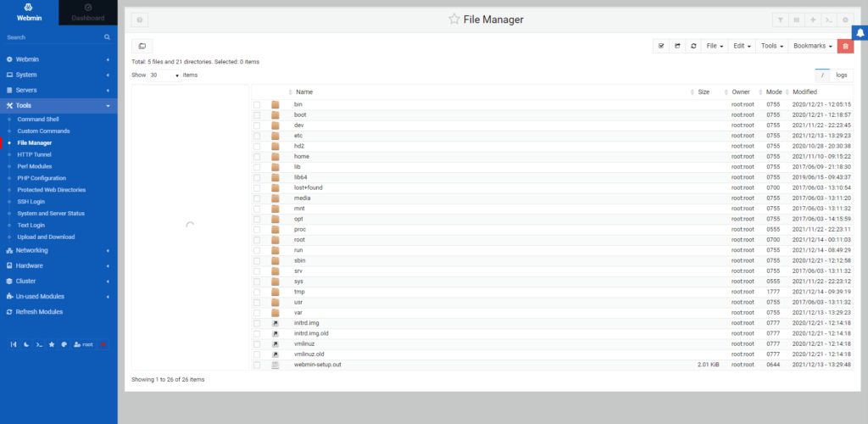This screenshot has height=424, width=868.
Task: Open notifications bell icon
Action: pyautogui.click(x=860, y=34)
